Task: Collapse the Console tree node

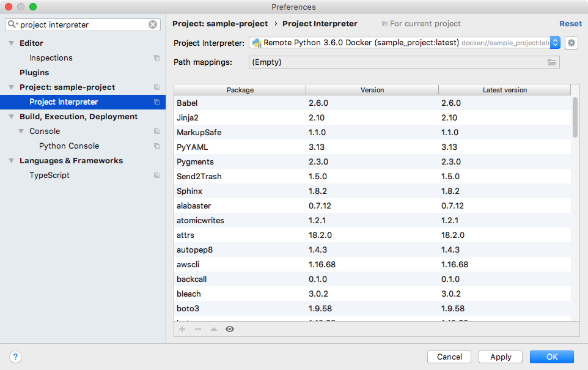Action: point(21,131)
